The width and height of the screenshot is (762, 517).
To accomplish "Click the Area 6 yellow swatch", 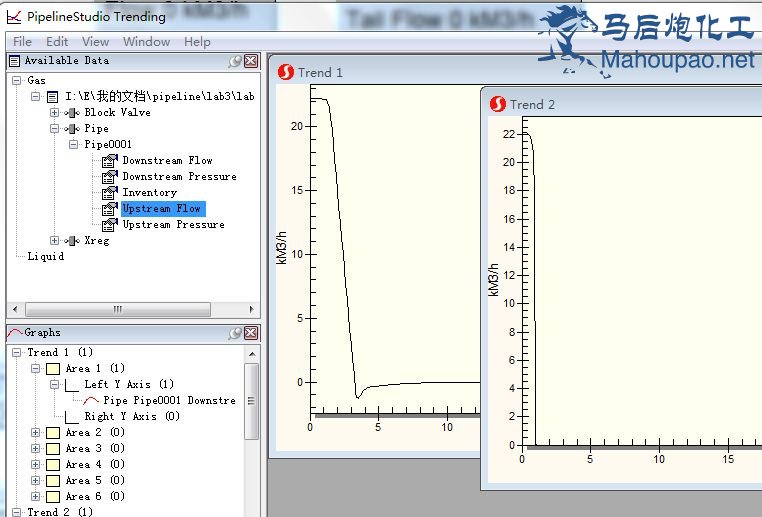I will (53, 497).
